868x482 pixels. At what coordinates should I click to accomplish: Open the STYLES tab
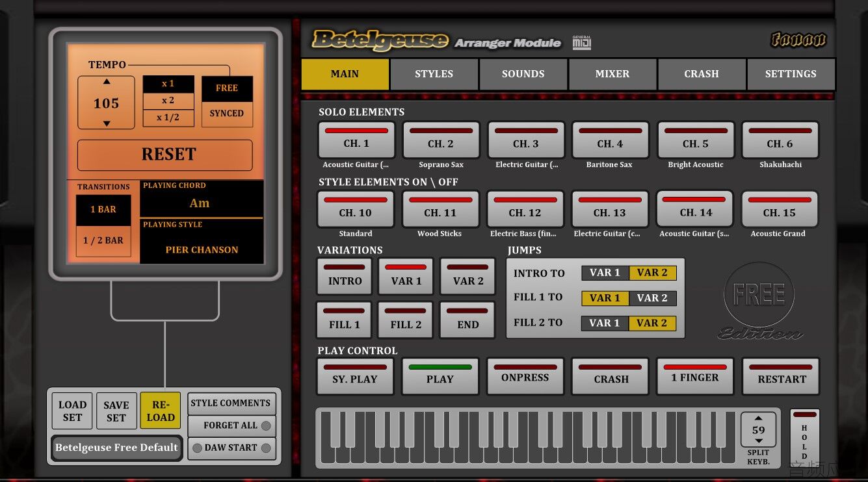(434, 74)
